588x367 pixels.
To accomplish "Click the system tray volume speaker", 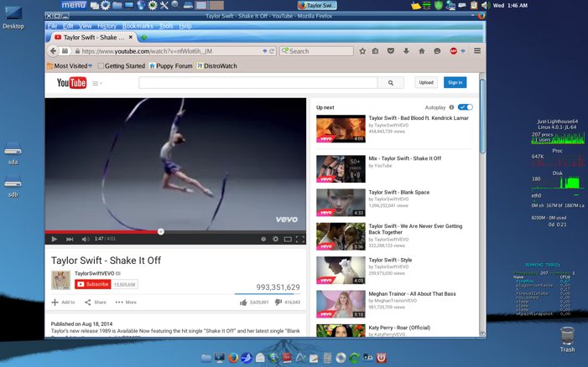I will (x=485, y=5).
